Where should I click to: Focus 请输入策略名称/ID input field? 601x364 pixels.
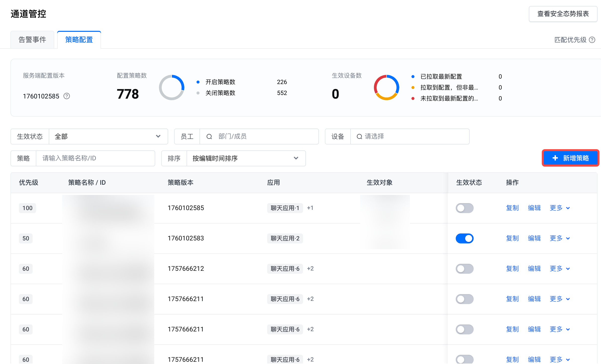(x=96, y=158)
